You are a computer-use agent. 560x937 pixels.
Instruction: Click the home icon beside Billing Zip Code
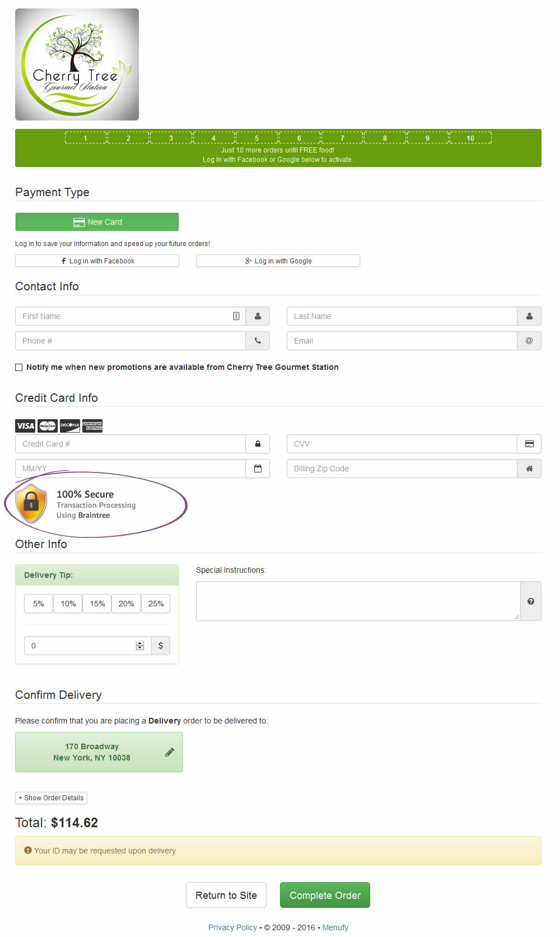(529, 469)
